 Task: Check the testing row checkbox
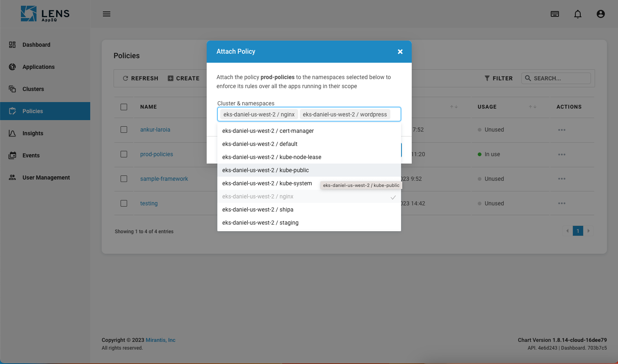(x=124, y=203)
